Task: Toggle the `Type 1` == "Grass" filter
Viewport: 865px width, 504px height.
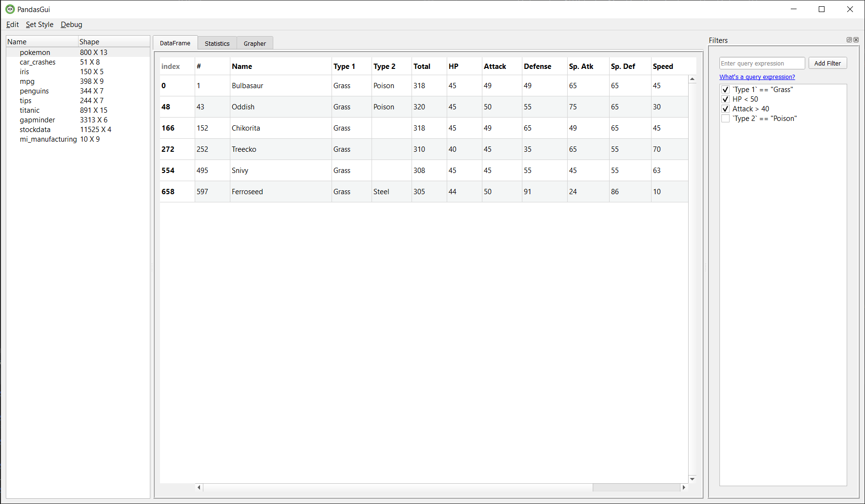Action: click(x=725, y=90)
